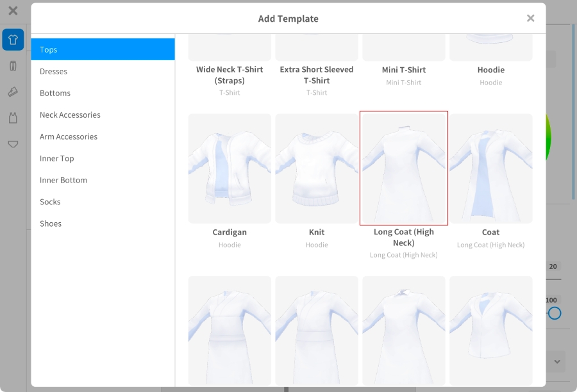Click the blue slider handle at right edge
The width and height of the screenshot is (577, 392).
point(555,313)
